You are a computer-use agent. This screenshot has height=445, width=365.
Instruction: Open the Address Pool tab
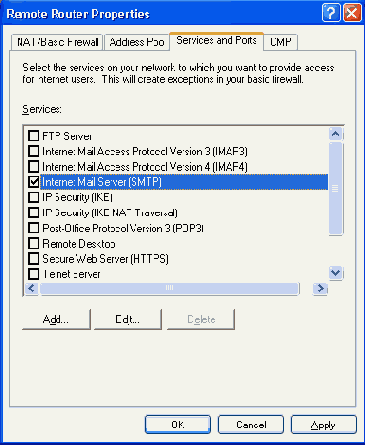pos(137,42)
